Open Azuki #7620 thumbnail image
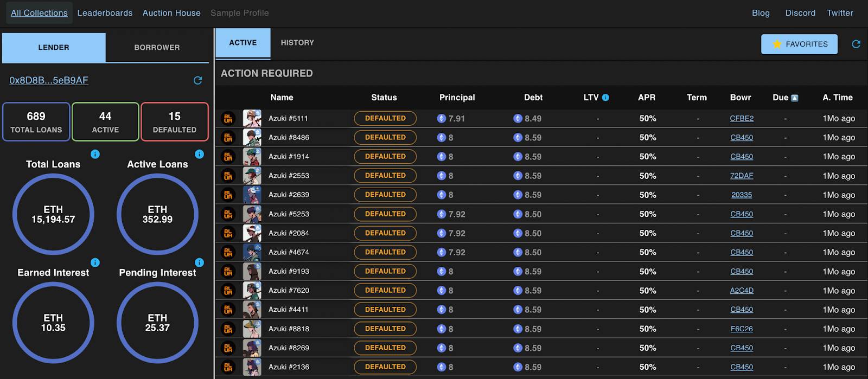 point(252,290)
